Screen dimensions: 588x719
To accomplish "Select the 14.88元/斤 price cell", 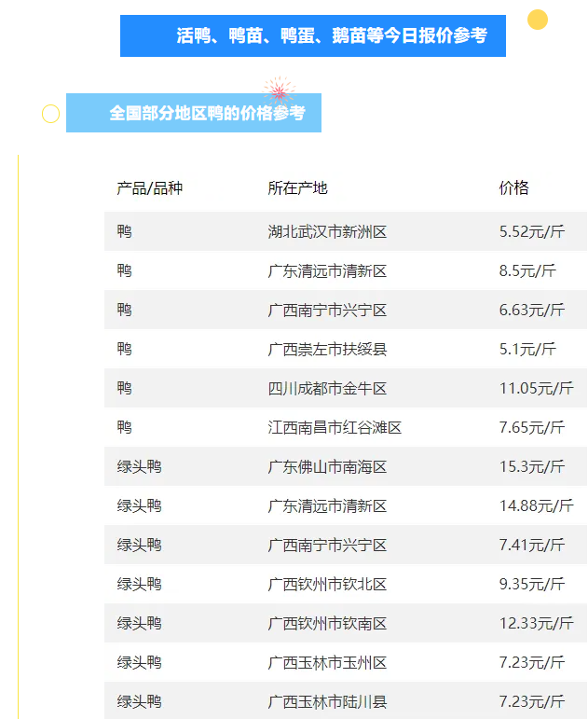I will (x=536, y=505).
